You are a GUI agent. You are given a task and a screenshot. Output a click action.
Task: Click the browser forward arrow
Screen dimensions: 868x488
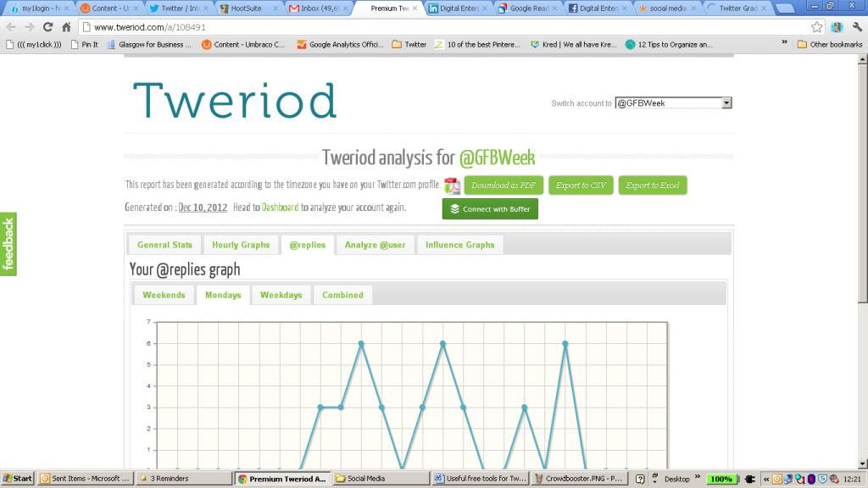tap(30, 27)
